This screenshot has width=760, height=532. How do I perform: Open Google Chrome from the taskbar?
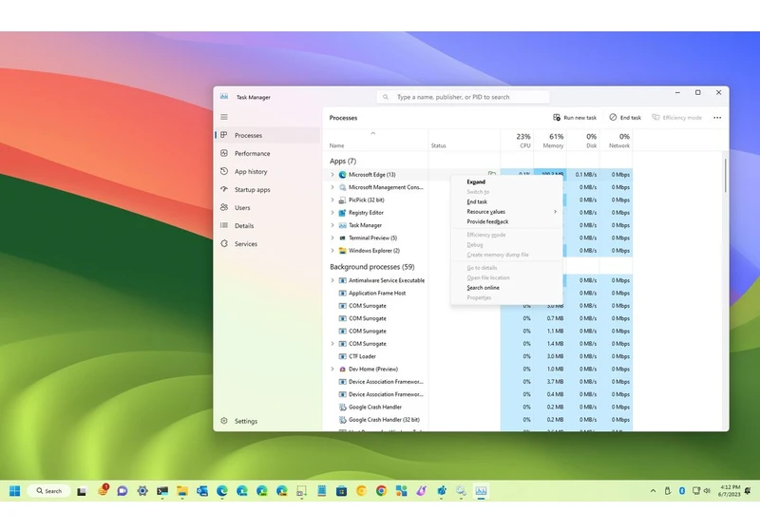pyautogui.click(x=382, y=491)
